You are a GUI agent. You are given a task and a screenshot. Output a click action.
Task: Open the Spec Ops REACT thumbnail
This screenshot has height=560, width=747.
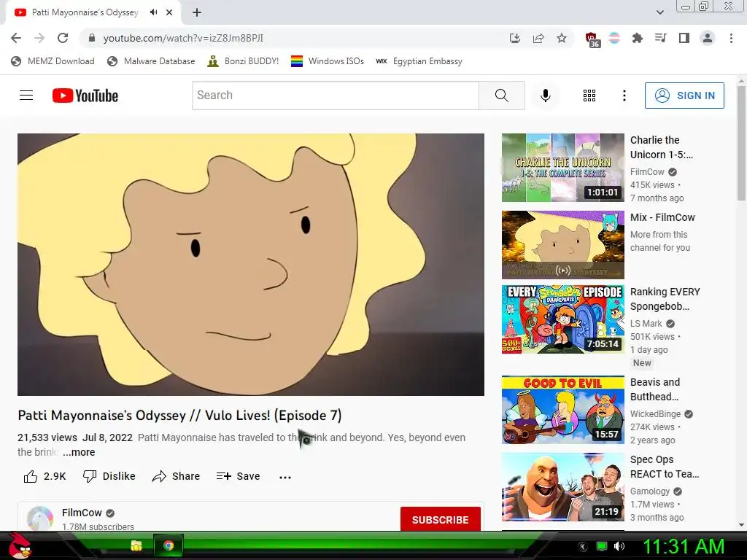(562, 486)
